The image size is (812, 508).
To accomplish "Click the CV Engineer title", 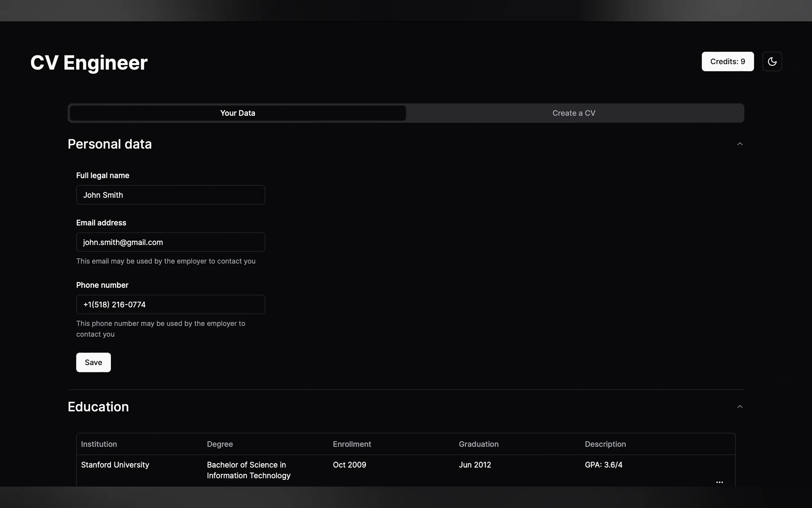I will click(89, 63).
